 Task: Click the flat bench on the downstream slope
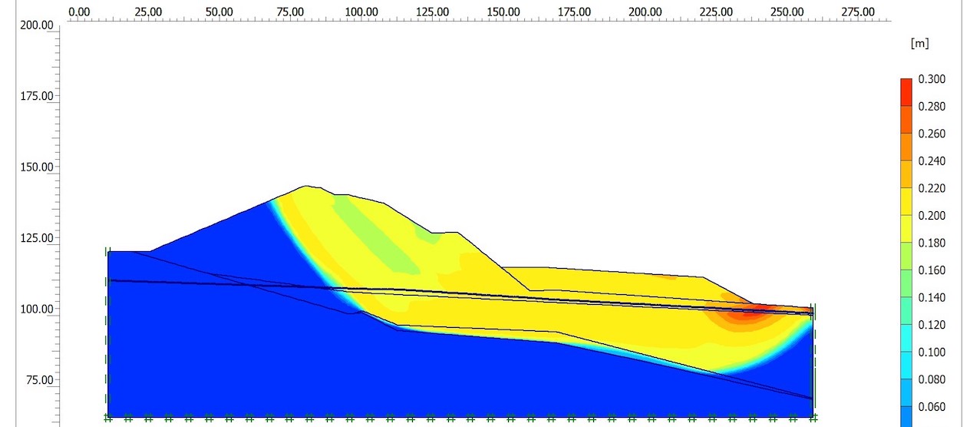click(446, 232)
